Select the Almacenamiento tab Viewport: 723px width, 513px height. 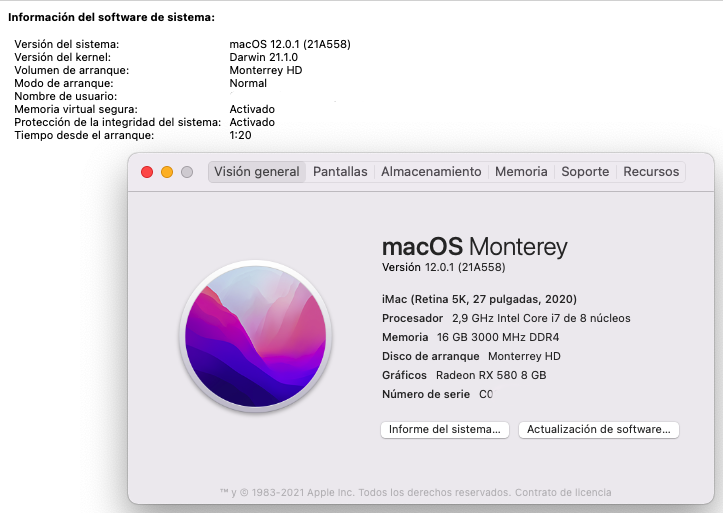(431, 172)
